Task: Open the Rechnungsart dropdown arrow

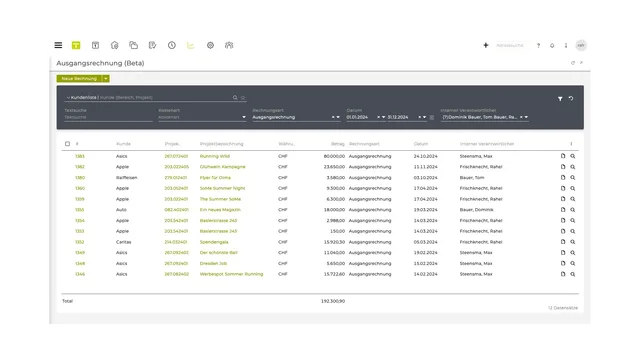Action: tap(338, 117)
